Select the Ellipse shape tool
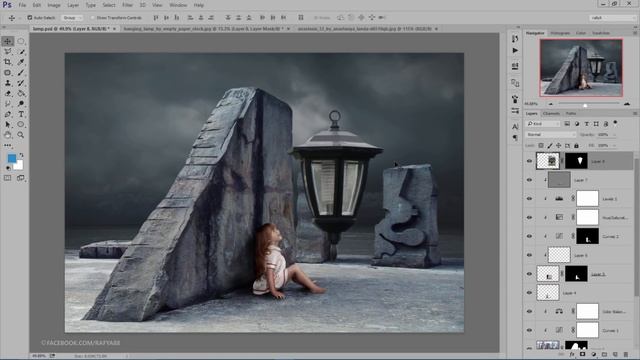 click(x=21, y=124)
